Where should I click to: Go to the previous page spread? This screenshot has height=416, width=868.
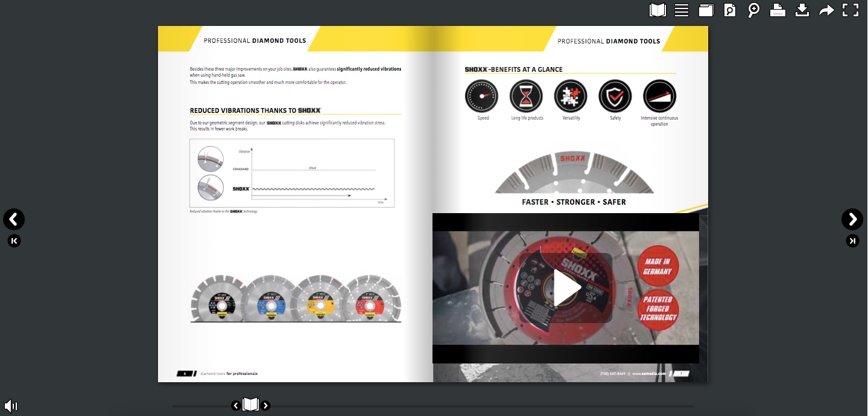[x=14, y=219]
